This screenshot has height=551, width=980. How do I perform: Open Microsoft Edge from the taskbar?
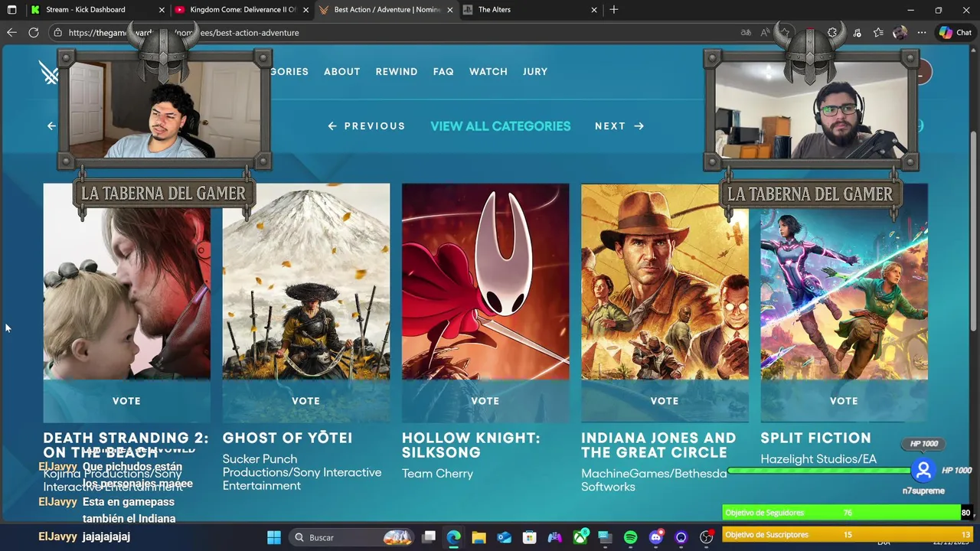point(454,537)
